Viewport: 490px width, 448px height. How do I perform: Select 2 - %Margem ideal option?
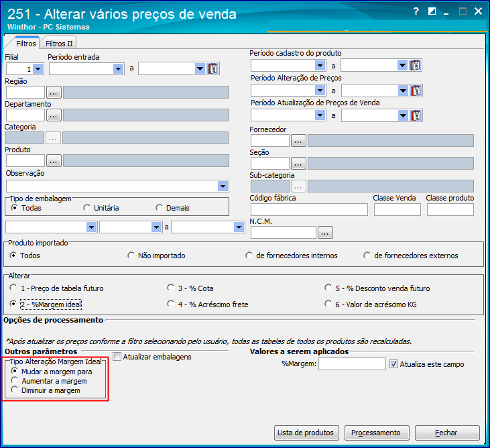(13, 304)
